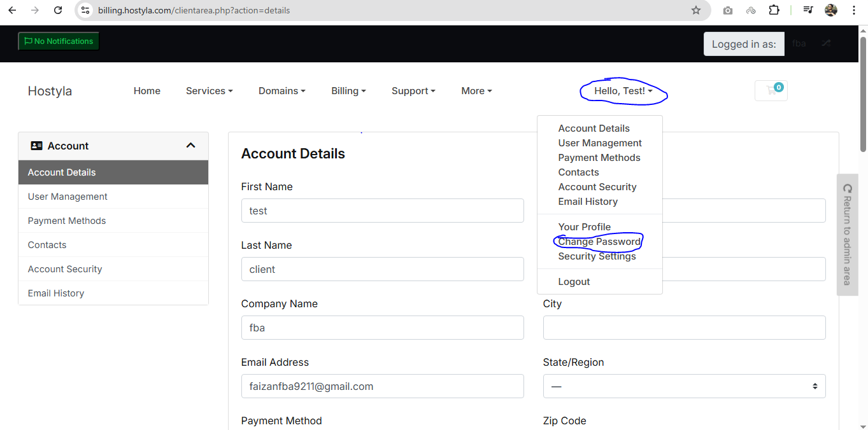The height and width of the screenshot is (430, 868).
Task: Click the page vertical scrollbar
Action: pyautogui.click(x=863, y=95)
